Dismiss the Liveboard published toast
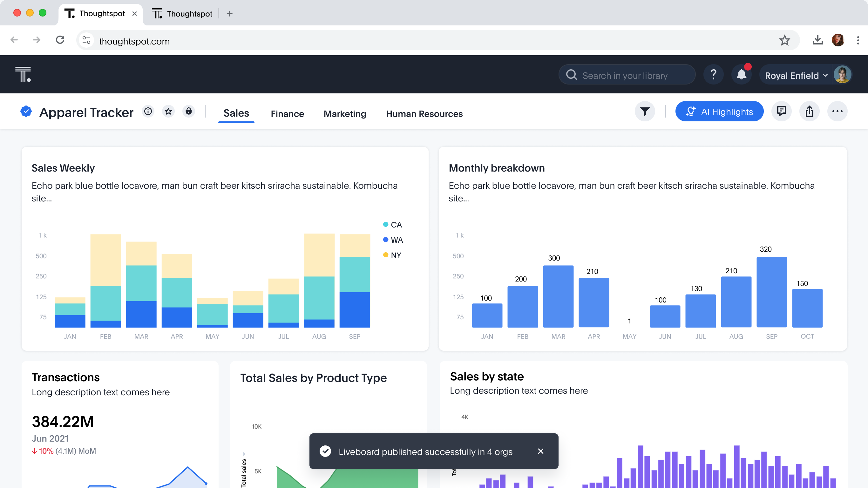The image size is (868, 488). (x=540, y=451)
